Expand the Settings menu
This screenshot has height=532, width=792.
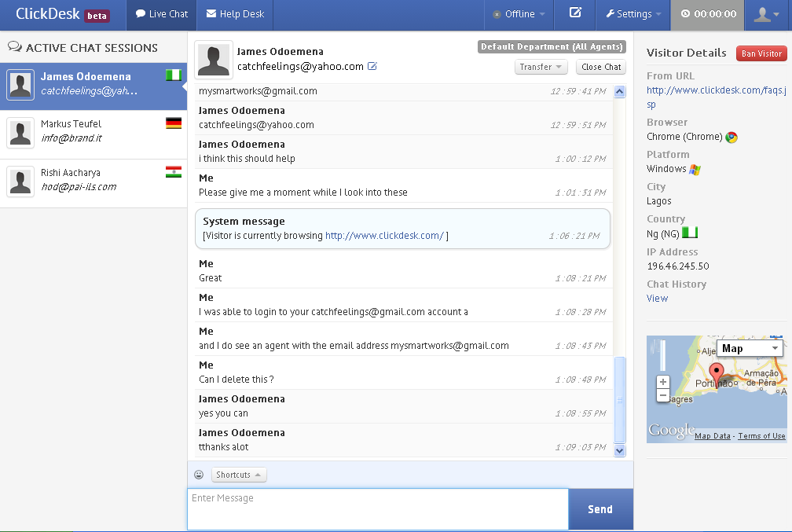coord(633,14)
